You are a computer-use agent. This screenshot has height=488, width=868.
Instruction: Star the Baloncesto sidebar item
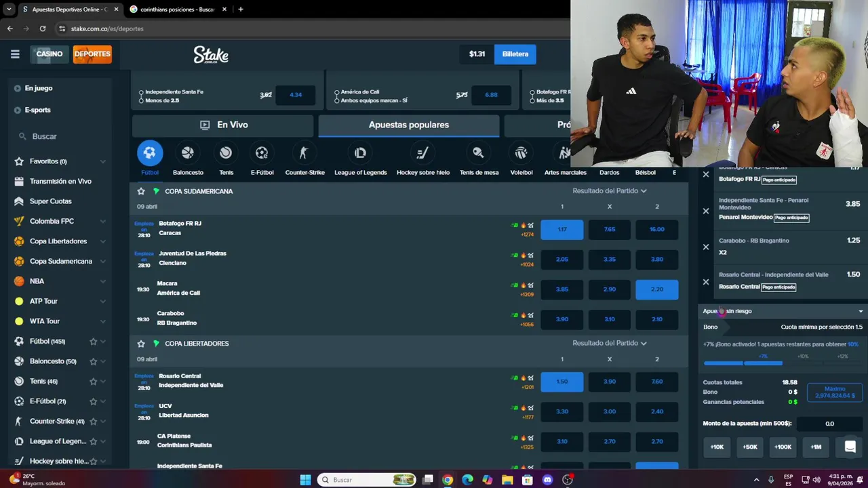click(94, 361)
